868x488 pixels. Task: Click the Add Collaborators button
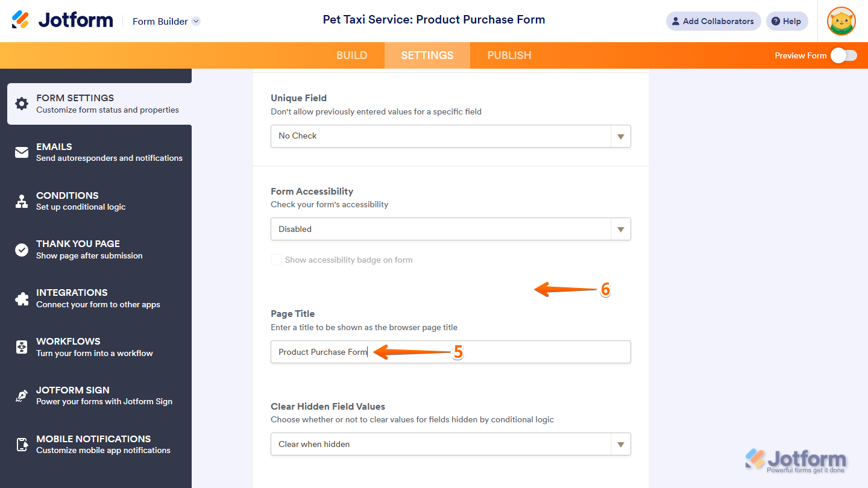pyautogui.click(x=713, y=21)
